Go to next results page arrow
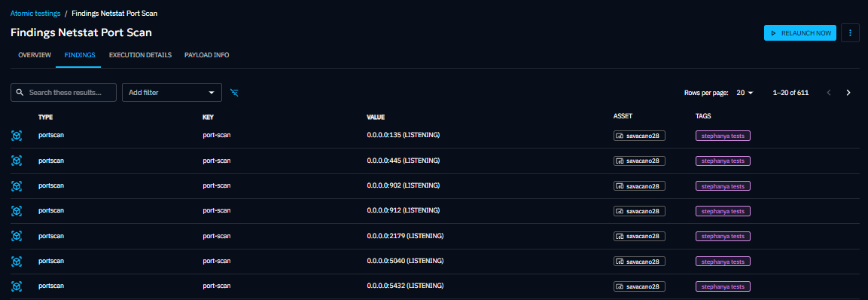 pyautogui.click(x=848, y=93)
